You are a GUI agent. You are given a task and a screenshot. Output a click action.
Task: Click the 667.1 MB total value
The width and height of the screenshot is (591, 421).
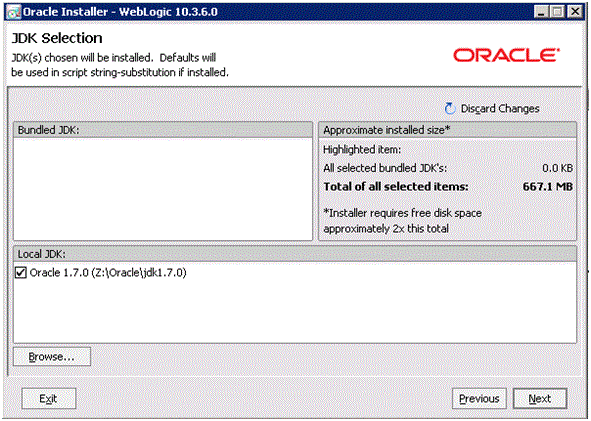point(548,187)
